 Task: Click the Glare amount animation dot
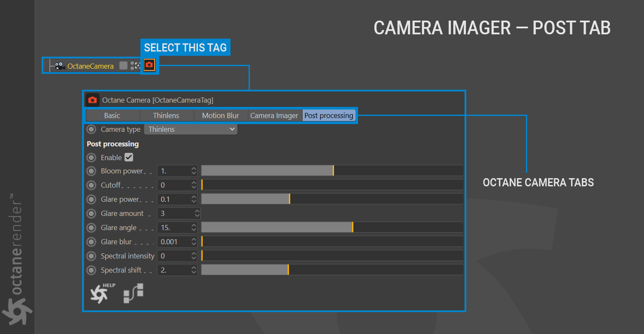pos(91,213)
